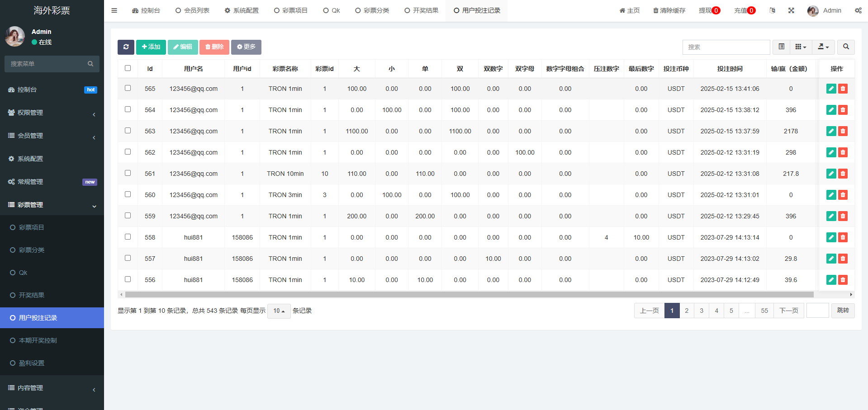Click the red delete icon for record 562
Image resolution: width=868 pixels, height=410 pixels.
click(843, 153)
